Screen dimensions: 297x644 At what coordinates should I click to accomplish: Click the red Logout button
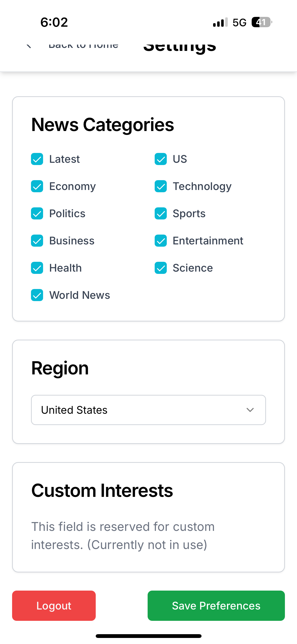(x=54, y=605)
